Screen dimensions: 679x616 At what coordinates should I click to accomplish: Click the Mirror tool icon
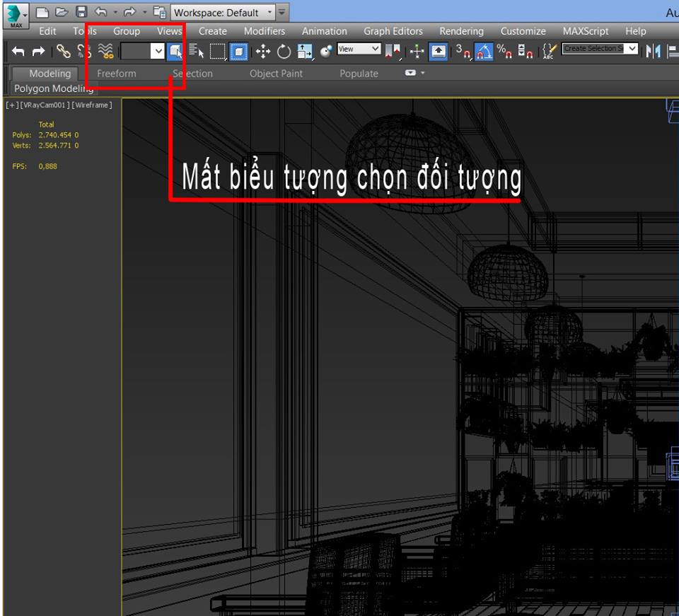pyautogui.click(x=653, y=51)
